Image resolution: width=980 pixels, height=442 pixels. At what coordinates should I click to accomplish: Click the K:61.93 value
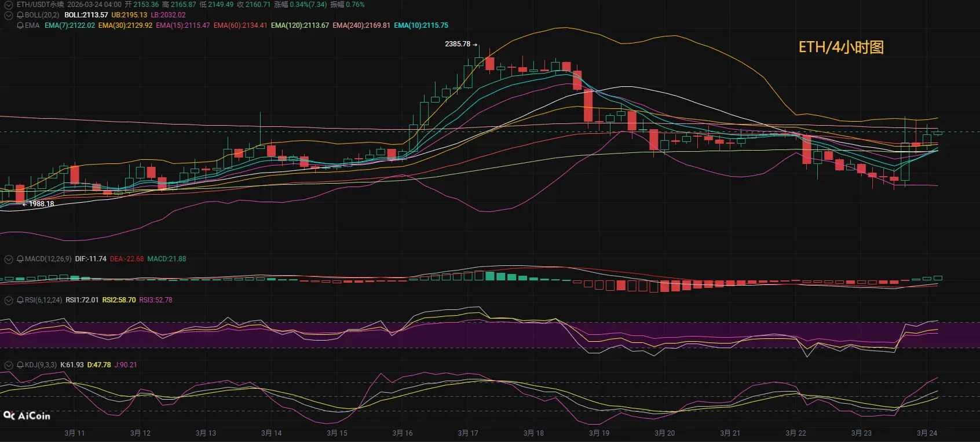pos(72,365)
